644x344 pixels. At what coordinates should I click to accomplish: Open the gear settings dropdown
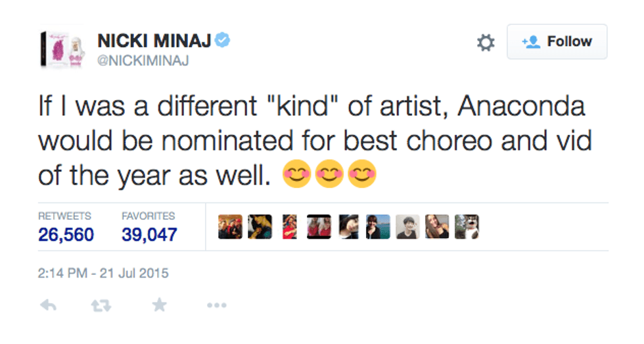tap(485, 43)
